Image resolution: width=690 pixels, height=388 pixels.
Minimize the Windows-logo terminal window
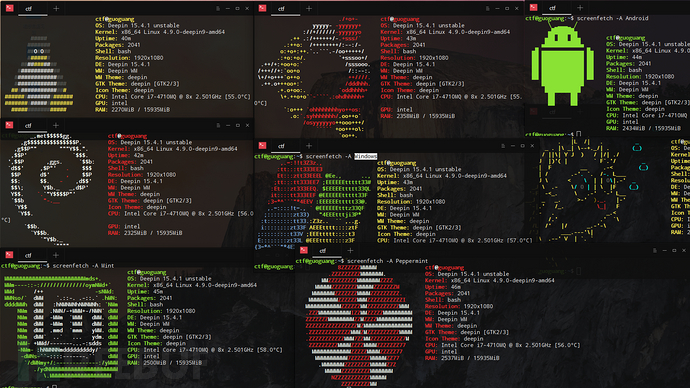[x=513, y=146]
